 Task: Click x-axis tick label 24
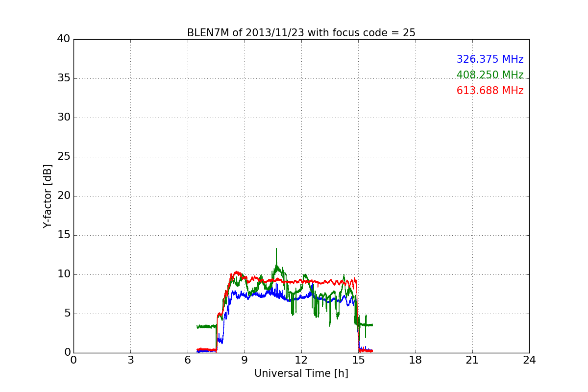pyautogui.click(x=529, y=360)
